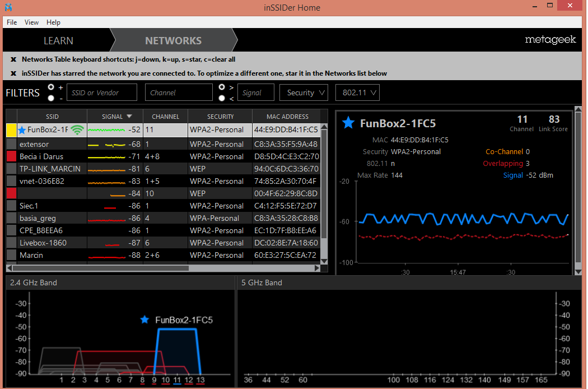Select the vnet-036E82 network row
Screen dimensions: 588x389
[x=163, y=181]
